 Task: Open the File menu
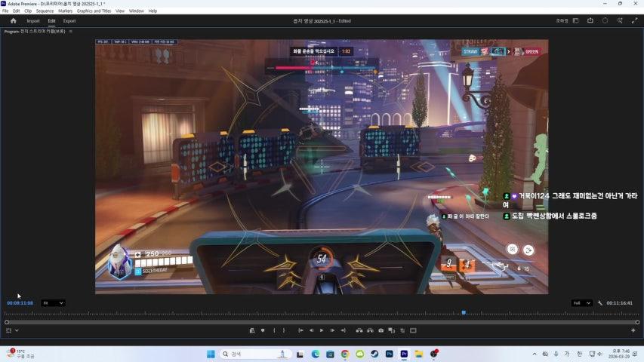[x=5, y=11]
